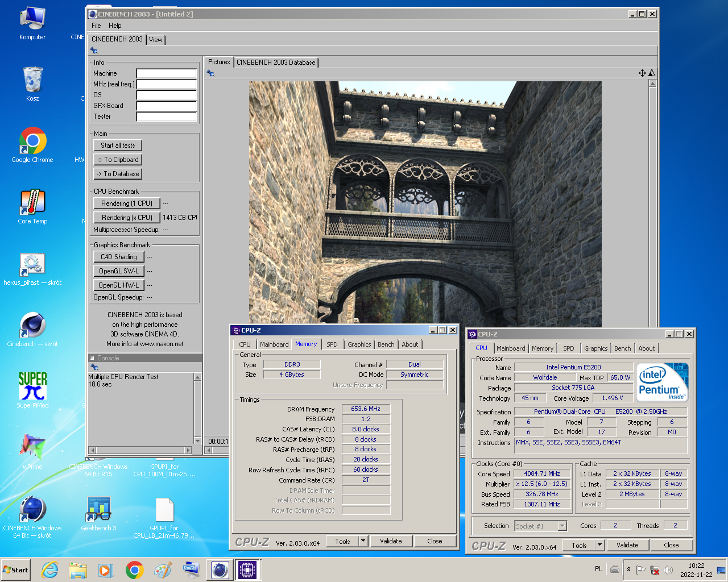Screen dimensions: 728x582
Task: Open the GPUPI_for CPU_1B file icon
Action: coord(164,517)
